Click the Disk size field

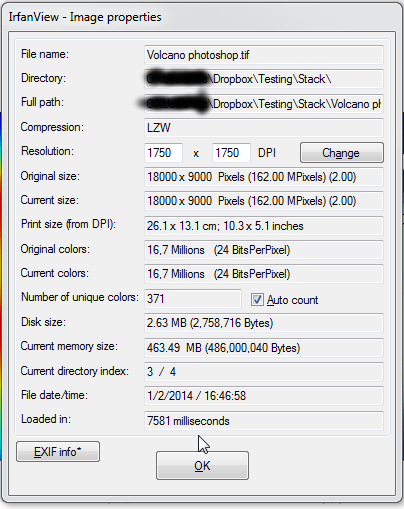(x=264, y=323)
